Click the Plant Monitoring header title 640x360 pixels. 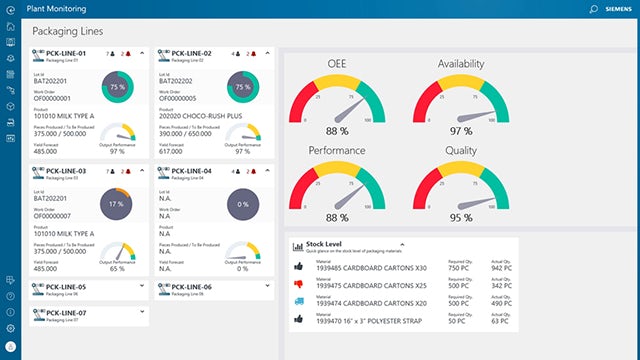[x=56, y=9]
